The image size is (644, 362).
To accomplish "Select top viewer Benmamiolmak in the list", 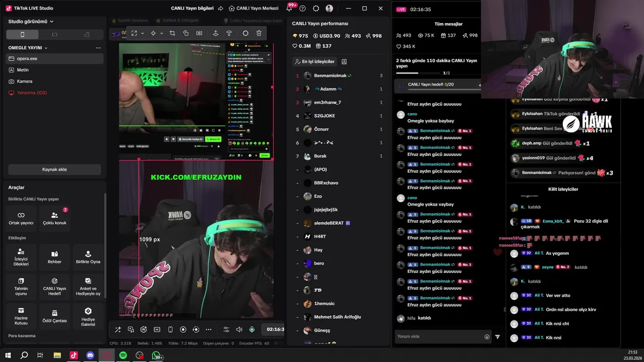I will 338,75.
